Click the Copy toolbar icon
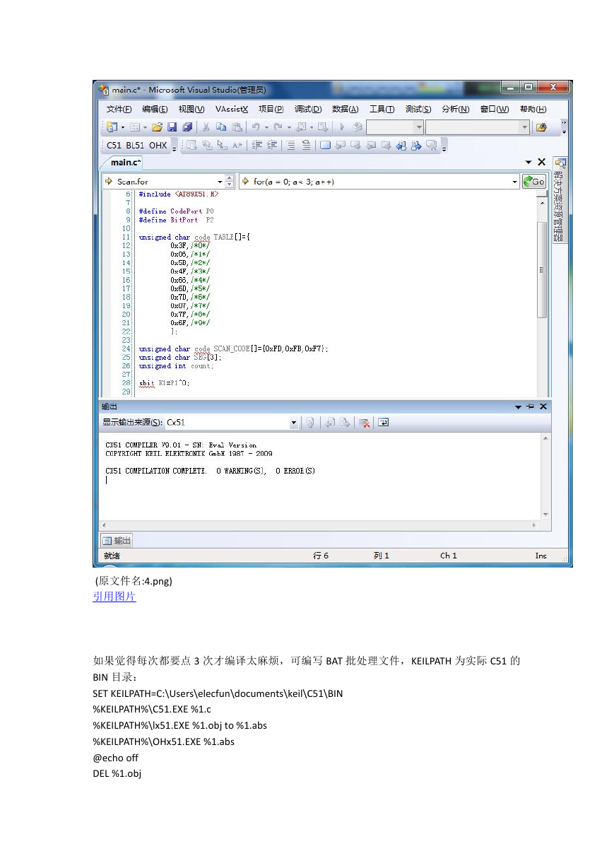The height and width of the screenshot is (868, 614). click(x=221, y=127)
